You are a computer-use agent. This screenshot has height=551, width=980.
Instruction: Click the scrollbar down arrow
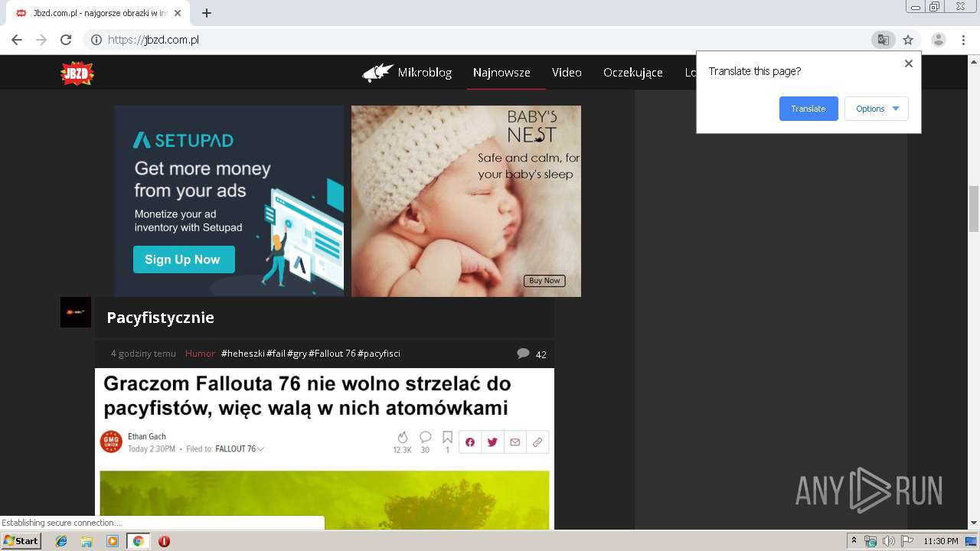(974, 523)
